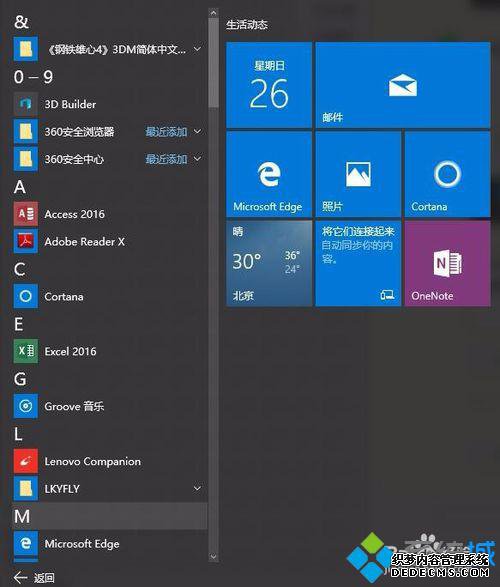The height and width of the screenshot is (587, 500).
Task: Open Adobe Reader X icon
Action: point(25,241)
